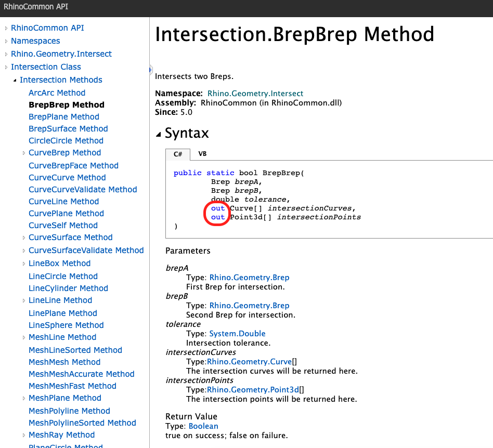Expand the Intersection Class node arrow
This screenshot has width=493, height=448.
(x=6, y=67)
